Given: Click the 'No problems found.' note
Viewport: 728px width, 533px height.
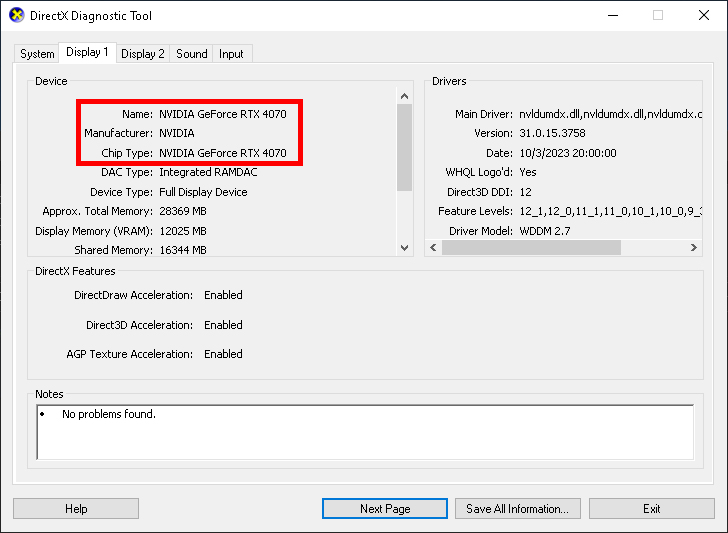Looking at the screenshot, I should pos(109,414).
